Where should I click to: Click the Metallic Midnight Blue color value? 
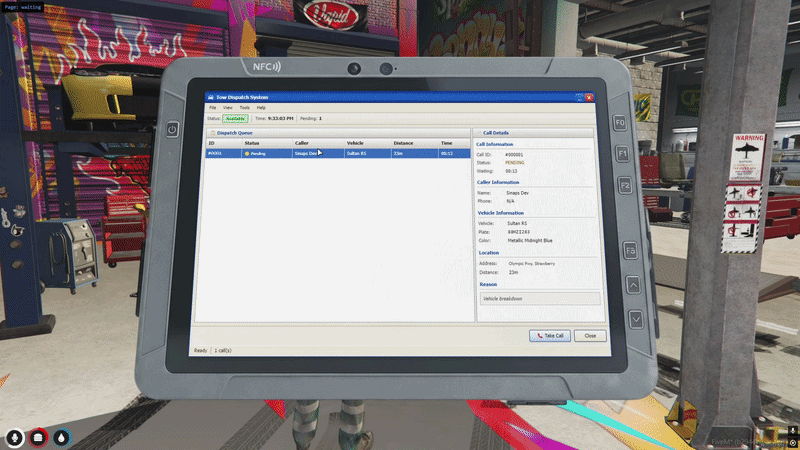tap(530, 240)
